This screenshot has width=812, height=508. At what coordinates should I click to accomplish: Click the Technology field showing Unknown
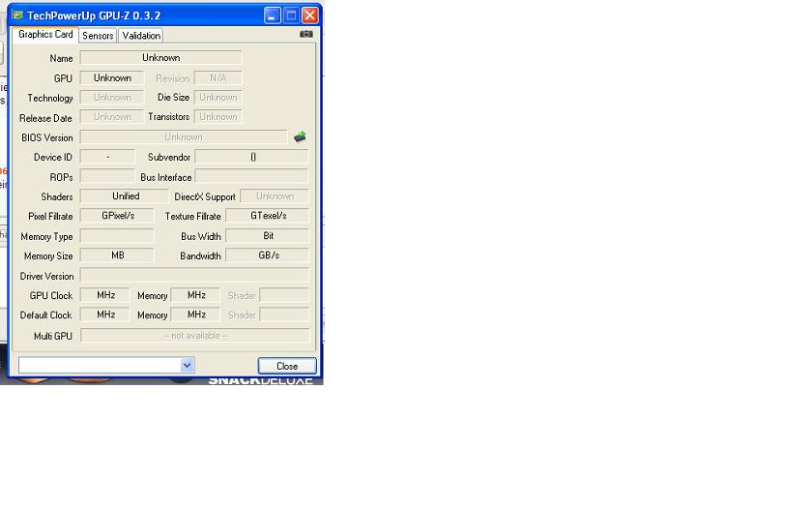point(112,98)
